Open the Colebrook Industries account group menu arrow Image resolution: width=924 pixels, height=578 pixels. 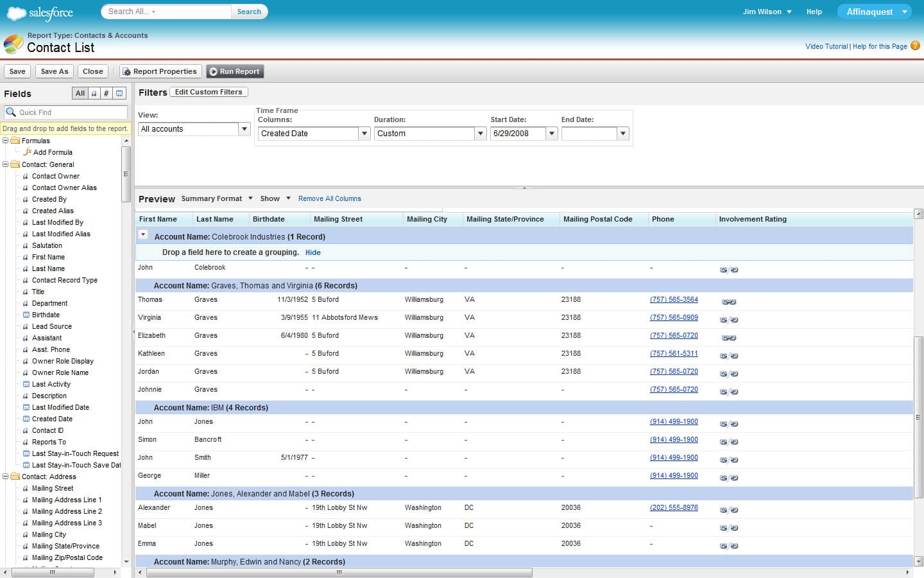click(143, 234)
